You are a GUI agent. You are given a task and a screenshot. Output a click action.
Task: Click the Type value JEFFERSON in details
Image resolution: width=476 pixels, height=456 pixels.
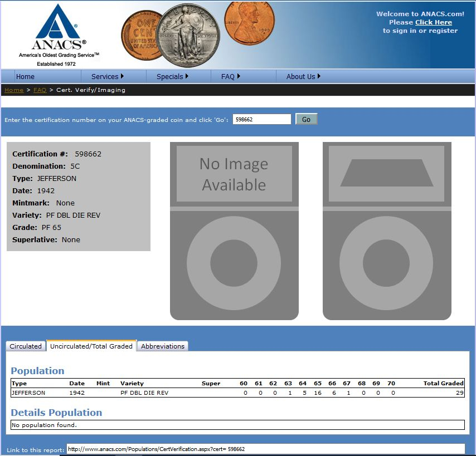(x=56, y=179)
